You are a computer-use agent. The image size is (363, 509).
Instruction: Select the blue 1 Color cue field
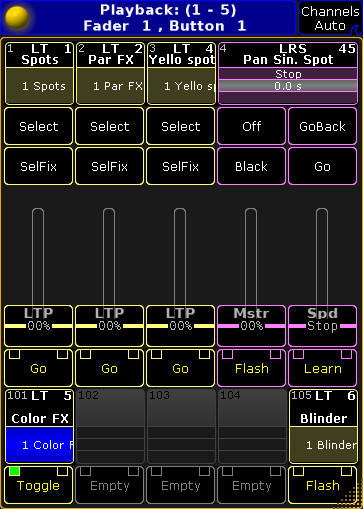[x=39, y=445]
